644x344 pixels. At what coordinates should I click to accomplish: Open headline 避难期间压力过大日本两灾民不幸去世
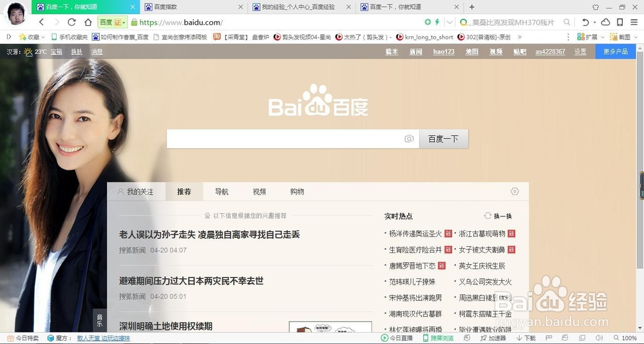(x=191, y=281)
